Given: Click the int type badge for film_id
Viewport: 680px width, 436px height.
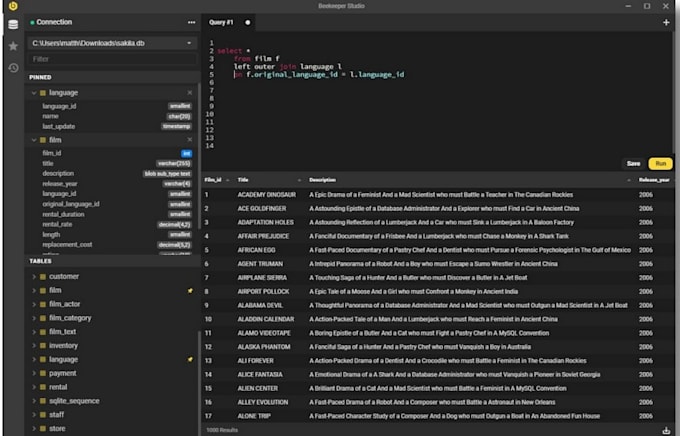Looking at the screenshot, I should 186,154.
